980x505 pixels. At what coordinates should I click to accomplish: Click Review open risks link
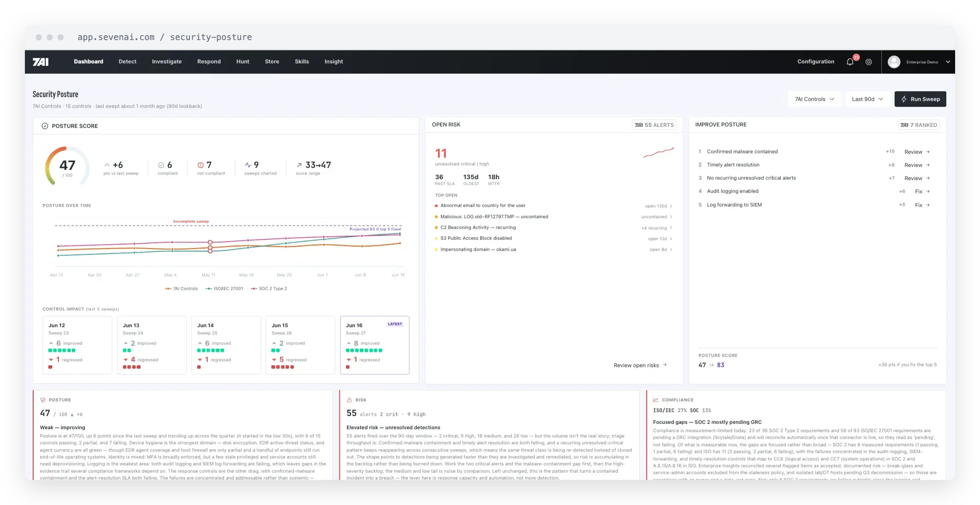[x=640, y=365]
